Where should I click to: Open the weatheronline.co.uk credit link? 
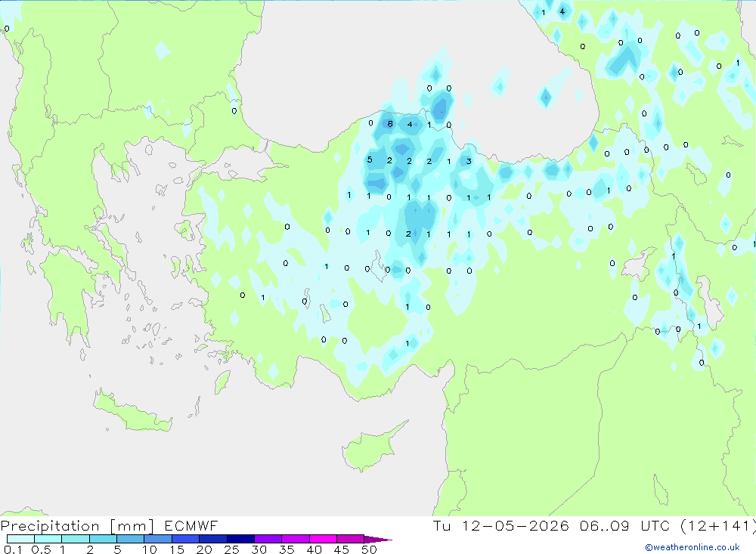point(692,547)
